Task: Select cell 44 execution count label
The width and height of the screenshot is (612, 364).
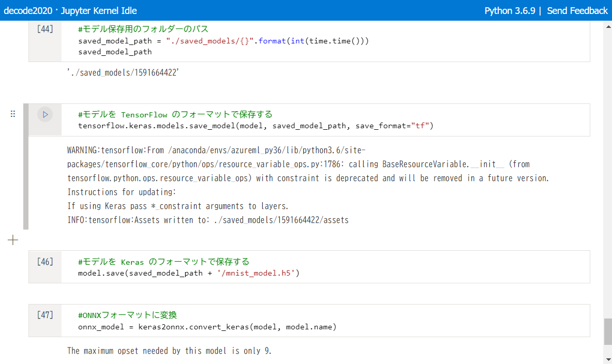Action: [46, 29]
